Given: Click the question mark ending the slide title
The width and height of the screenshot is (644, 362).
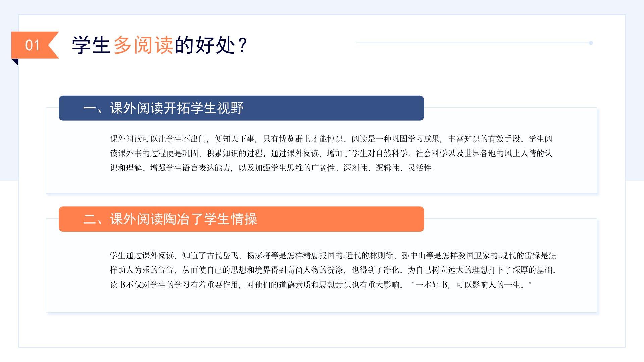Looking at the screenshot, I should [x=242, y=45].
